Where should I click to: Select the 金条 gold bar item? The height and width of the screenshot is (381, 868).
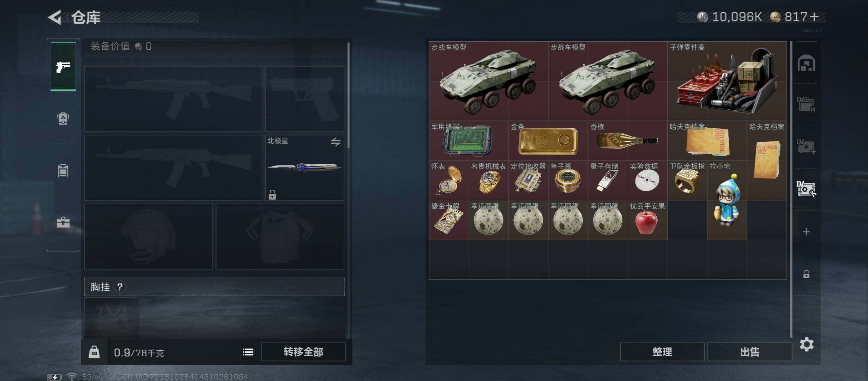548,141
